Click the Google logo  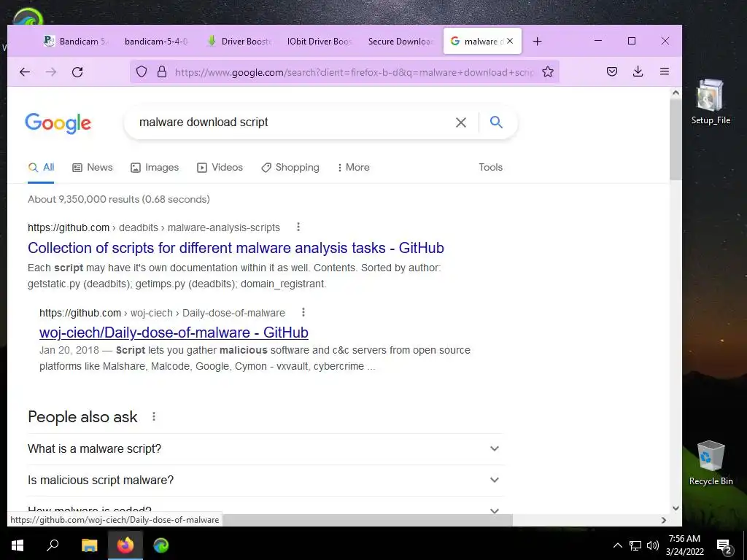coord(58,123)
